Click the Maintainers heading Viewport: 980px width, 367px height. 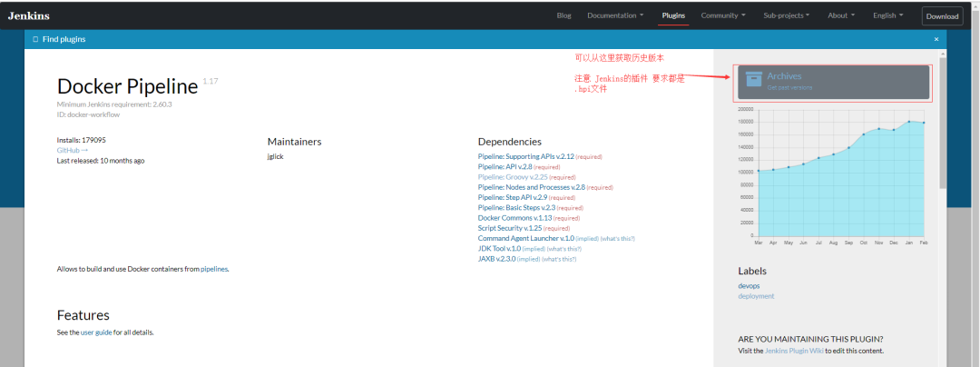click(x=294, y=142)
